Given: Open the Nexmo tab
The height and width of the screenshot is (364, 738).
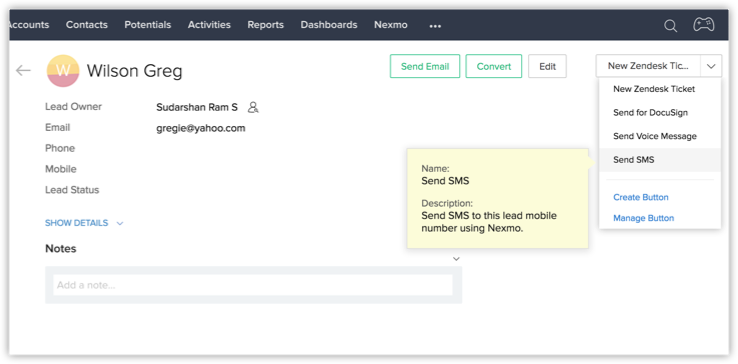Looking at the screenshot, I should (x=391, y=24).
